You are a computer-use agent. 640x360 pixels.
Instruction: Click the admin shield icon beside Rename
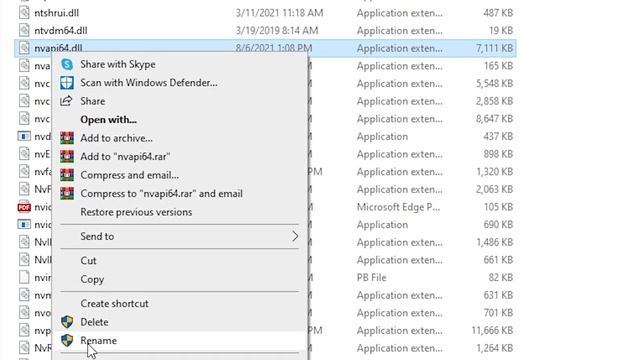pos(67,340)
